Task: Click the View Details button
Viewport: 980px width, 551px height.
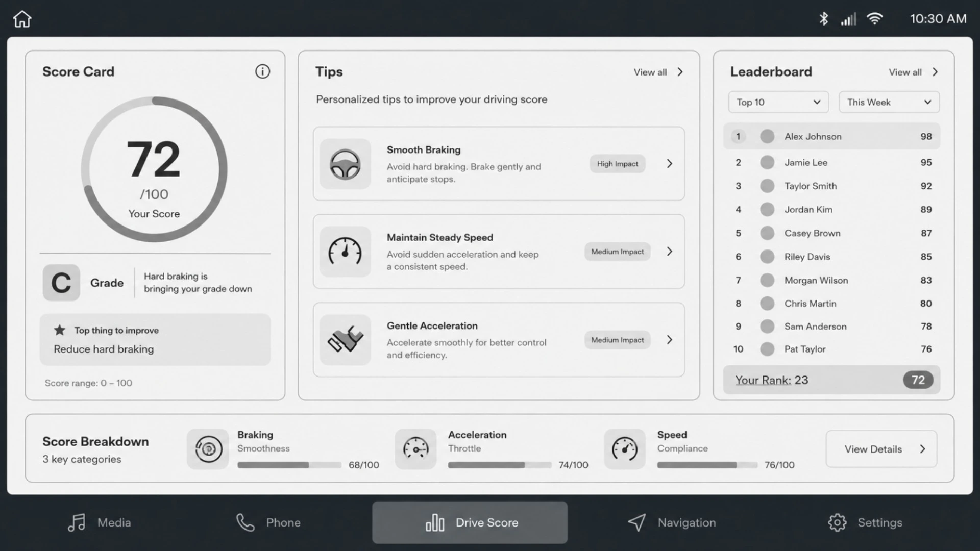Action: [881, 449]
